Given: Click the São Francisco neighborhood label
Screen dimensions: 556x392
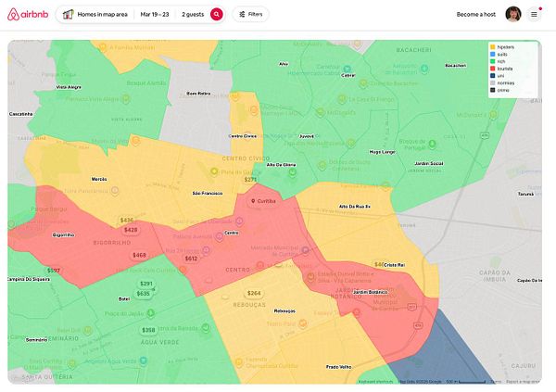Looking at the screenshot, I should [x=208, y=194].
